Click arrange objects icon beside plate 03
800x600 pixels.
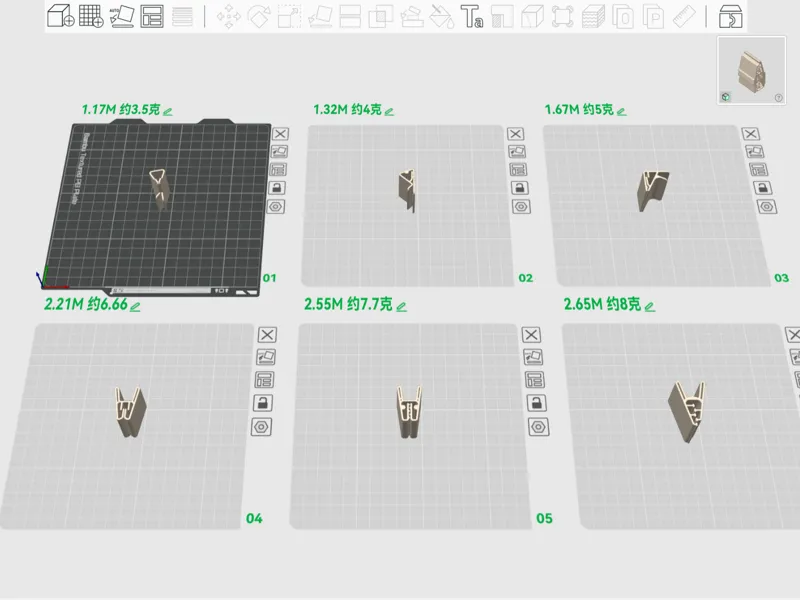(758, 169)
